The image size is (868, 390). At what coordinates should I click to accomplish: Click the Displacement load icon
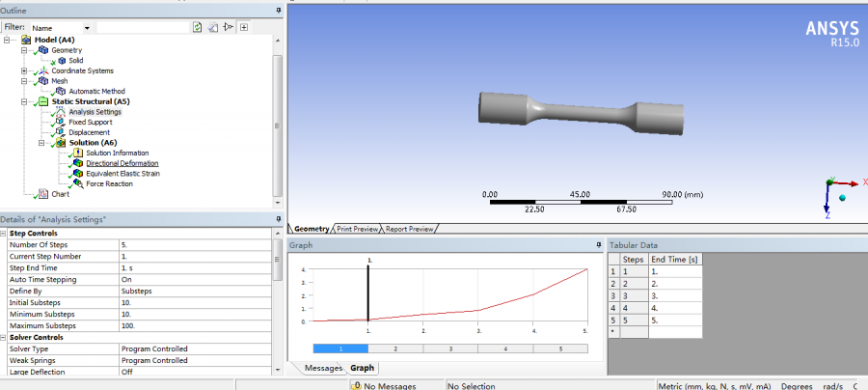point(61,132)
